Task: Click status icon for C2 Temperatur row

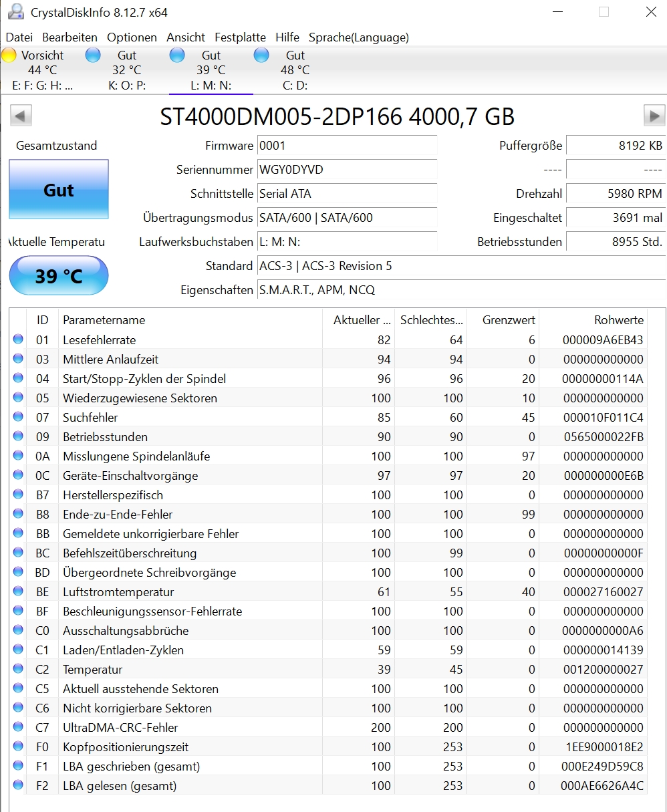Action: click(x=18, y=669)
